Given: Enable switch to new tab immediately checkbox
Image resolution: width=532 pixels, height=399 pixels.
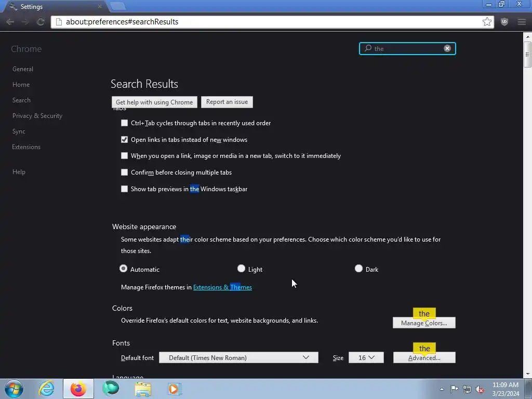Looking at the screenshot, I should (125, 156).
